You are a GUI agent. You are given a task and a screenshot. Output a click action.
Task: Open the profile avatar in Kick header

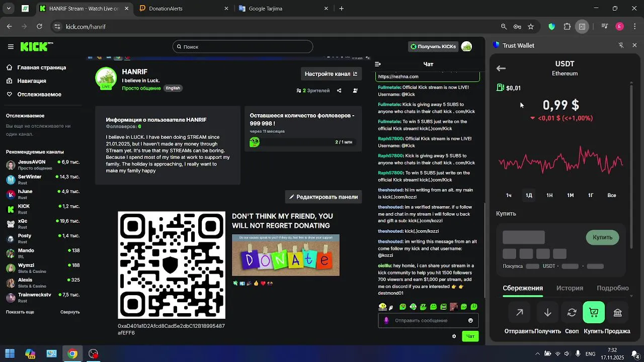(466, 47)
